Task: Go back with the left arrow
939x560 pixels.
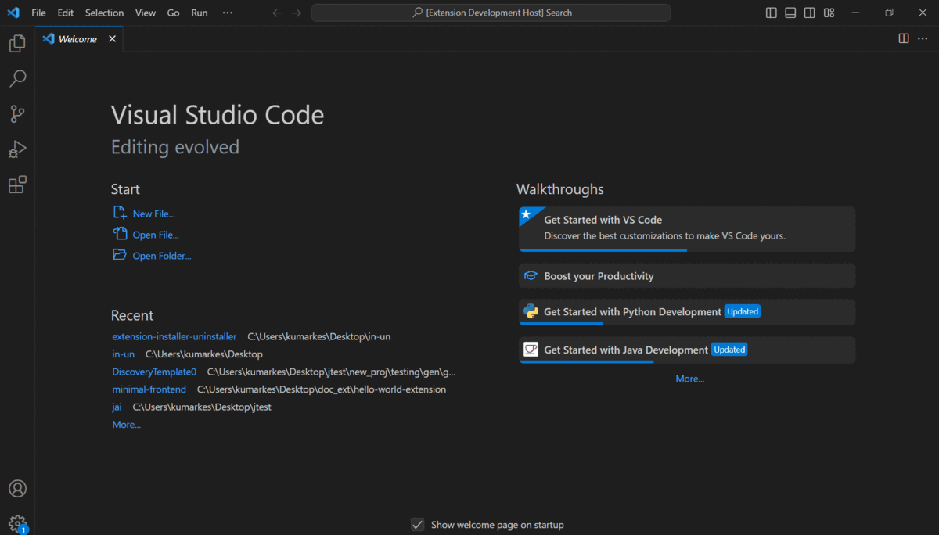Action: click(276, 13)
